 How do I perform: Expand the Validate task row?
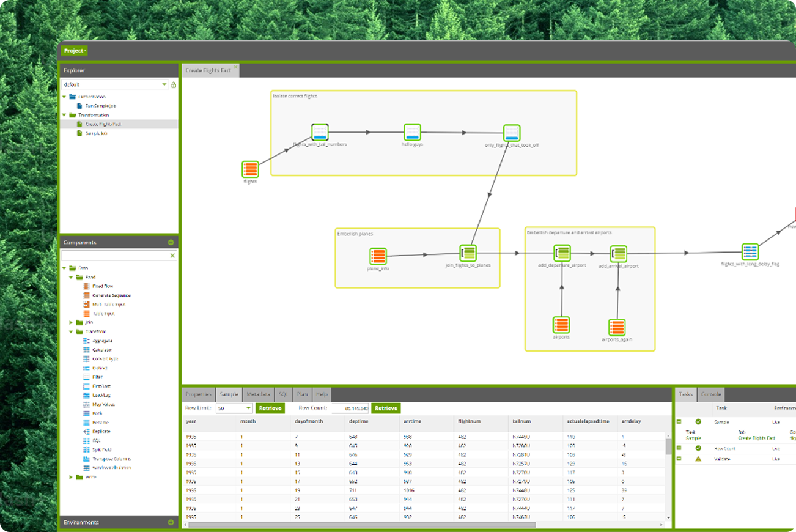(x=679, y=459)
